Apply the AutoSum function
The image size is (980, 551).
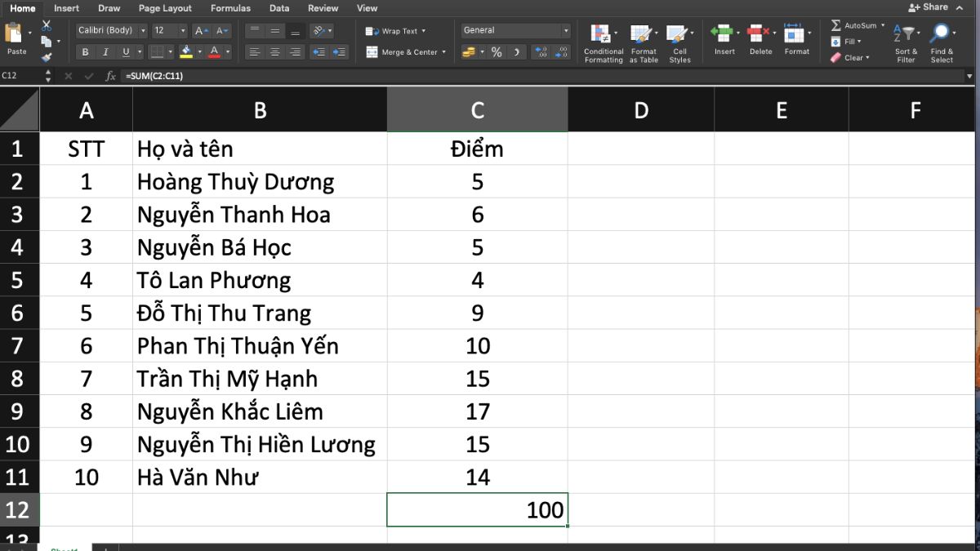[838, 25]
